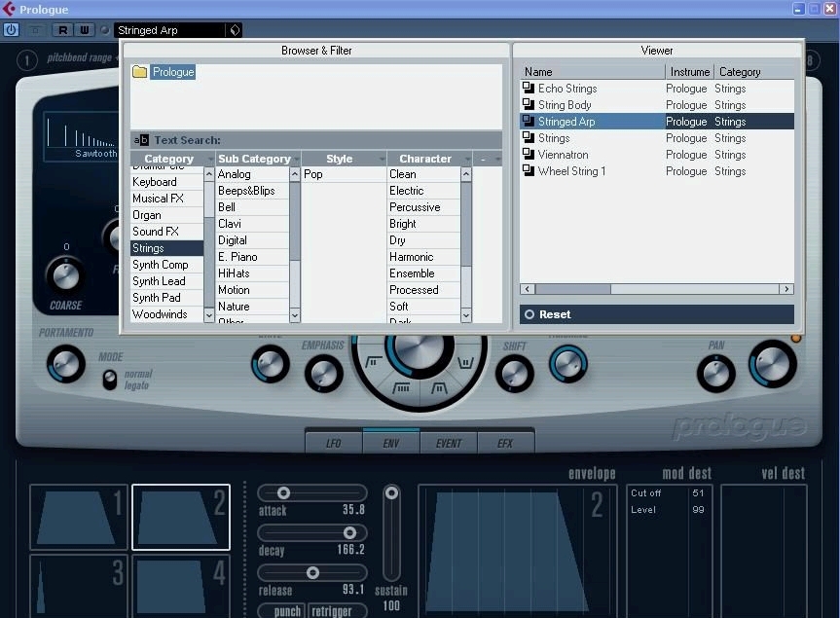The image size is (840, 618).
Task: Click the decay slider handle
Action: (349, 533)
